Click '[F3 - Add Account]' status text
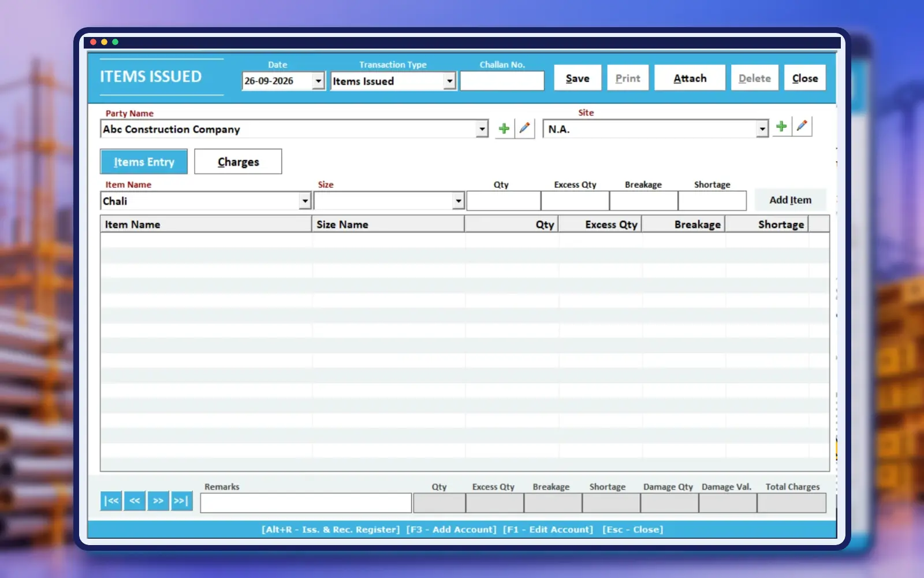Image resolution: width=924 pixels, height=578 pixels. click(x=451, y=529)
